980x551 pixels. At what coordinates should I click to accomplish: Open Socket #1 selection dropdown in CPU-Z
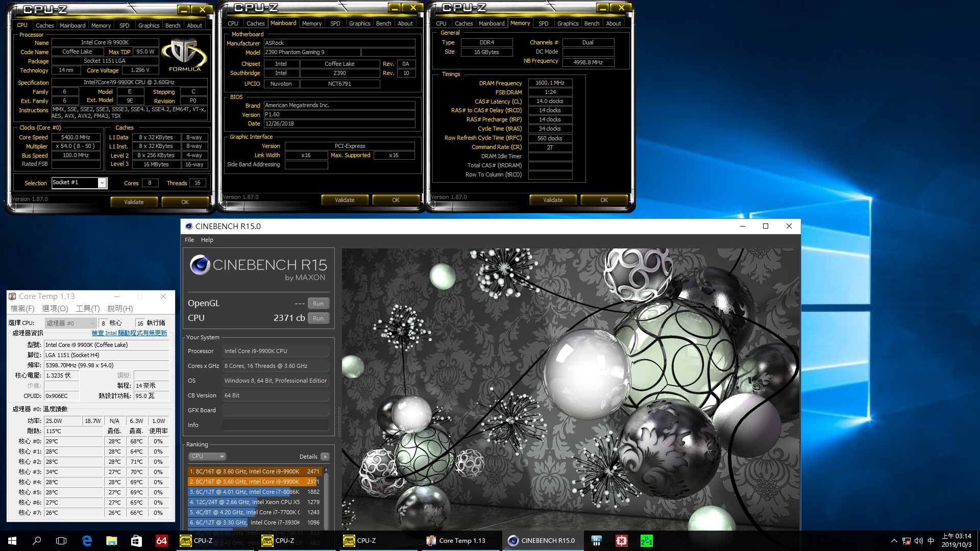tap(102, 183)
